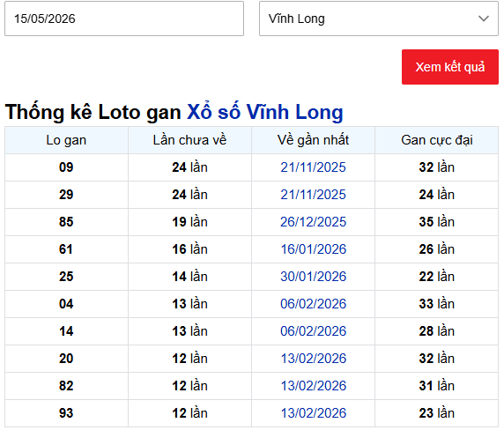
Task: Click the 12 lần cell in row 82
Action: pos(189,386)
